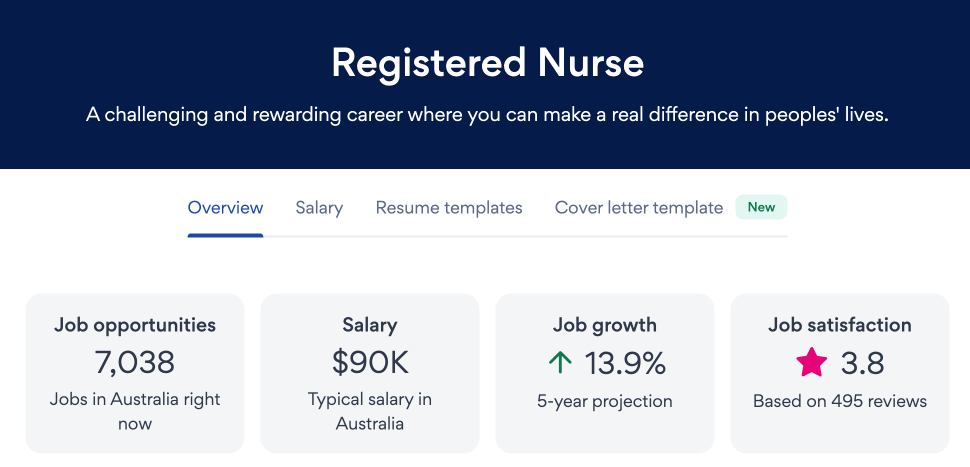Viewport: 970px width, 467px height.
Task: Click the 3.8 satisfaction rating number
Action: click(862, 362)
